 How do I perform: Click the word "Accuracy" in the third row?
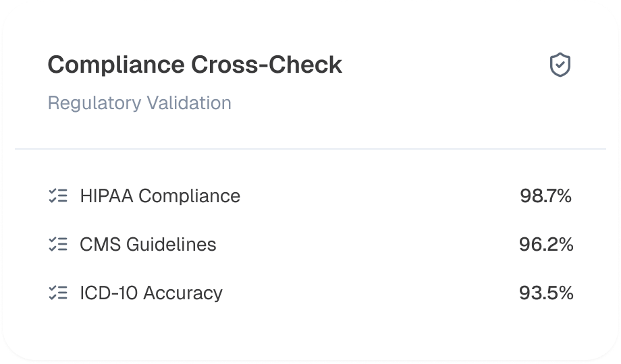183,293
